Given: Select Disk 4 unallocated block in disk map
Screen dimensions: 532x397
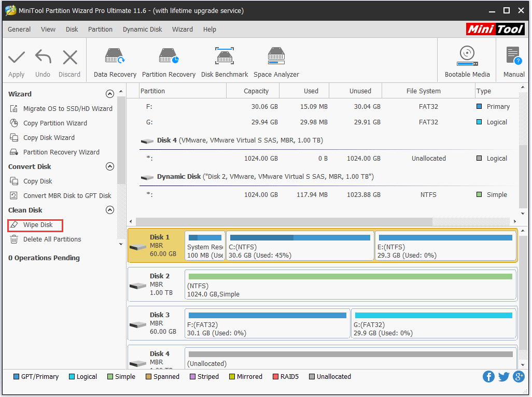Looking at the screenshot, I should [x=351, y=358].
